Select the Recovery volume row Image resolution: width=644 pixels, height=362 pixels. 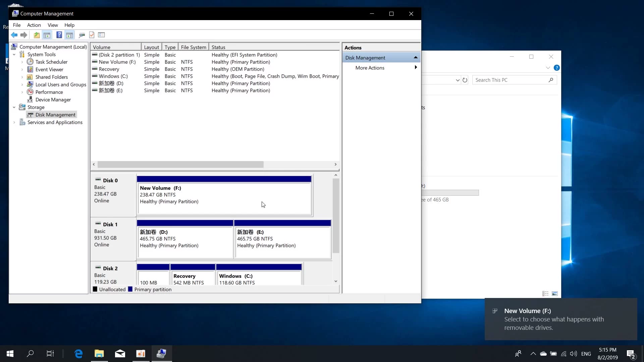215,69
